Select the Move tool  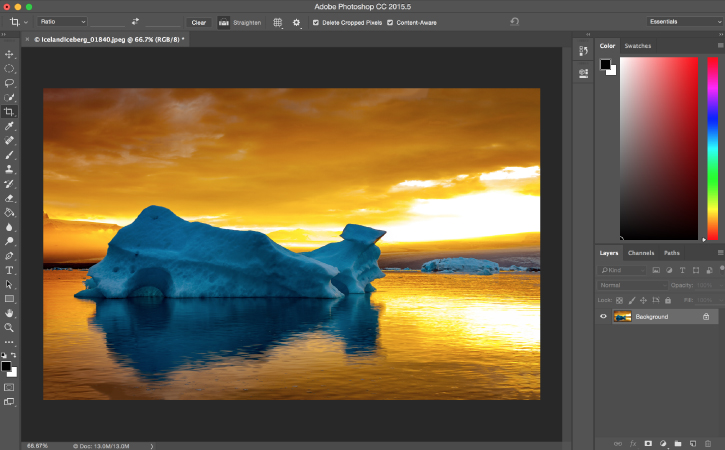(x=9, y=54)
